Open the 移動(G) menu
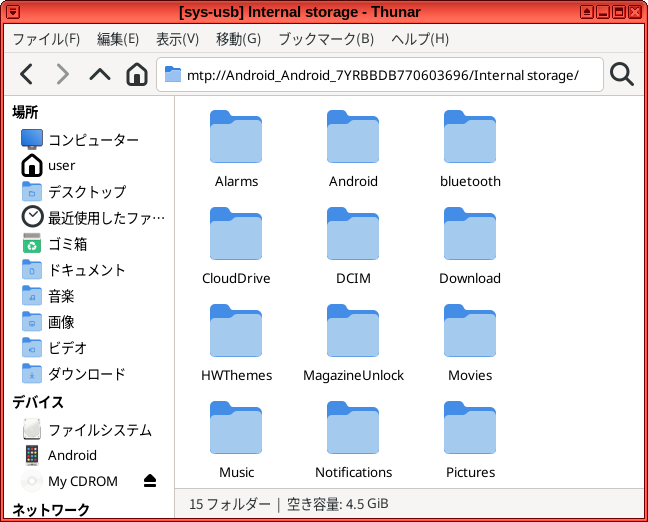This screenshot has height=522, width=648. click(x=238, y=39)
